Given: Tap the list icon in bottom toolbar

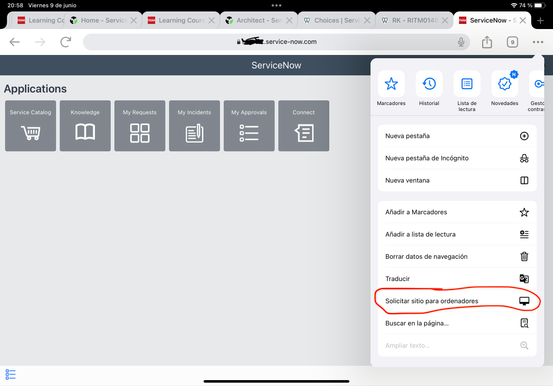Looking at the screenshot, I should click(10, 374).
